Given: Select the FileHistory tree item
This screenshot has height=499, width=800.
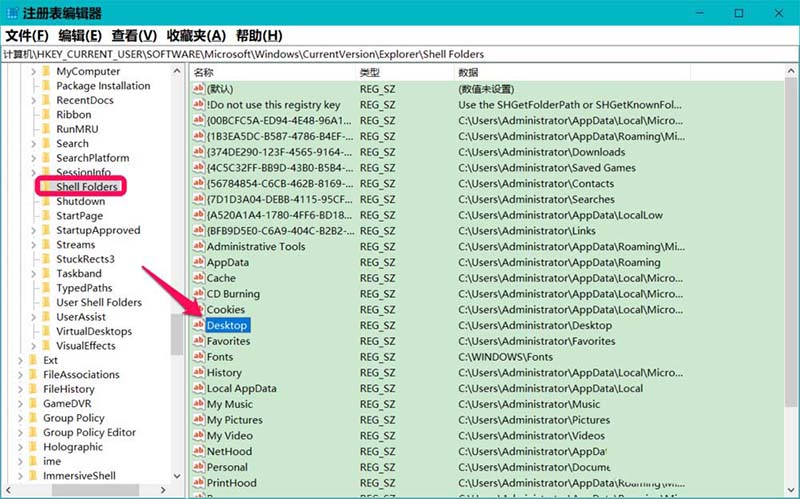Looking at the screenshot, I should 69,389.
